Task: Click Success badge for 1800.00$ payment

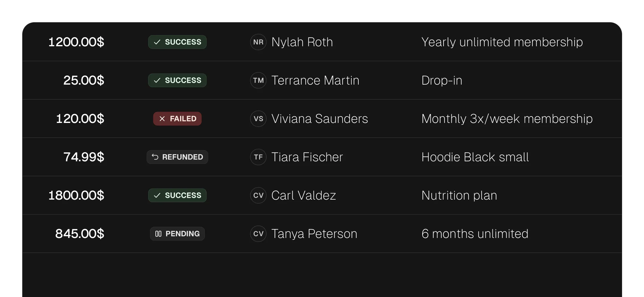Action: [x=177, y=195]
